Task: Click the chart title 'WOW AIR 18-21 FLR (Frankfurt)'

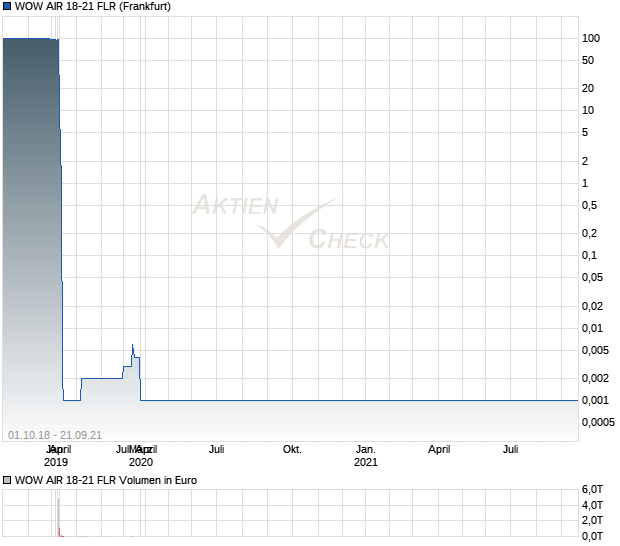Action: click(93, 6)
